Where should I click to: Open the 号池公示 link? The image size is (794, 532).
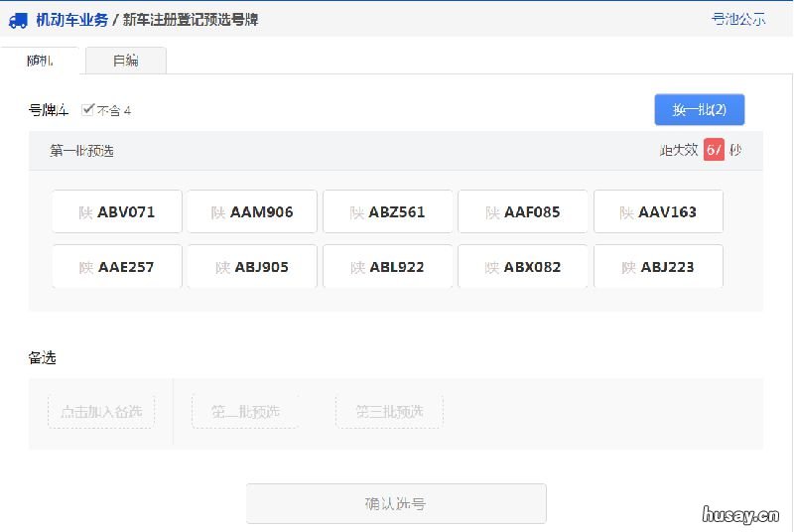(x=738, y=19)
